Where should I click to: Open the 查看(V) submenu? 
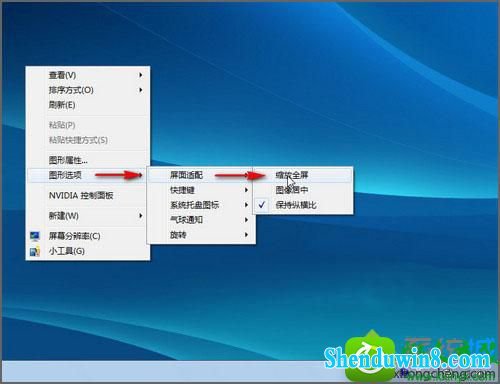(x=87, y=75)
